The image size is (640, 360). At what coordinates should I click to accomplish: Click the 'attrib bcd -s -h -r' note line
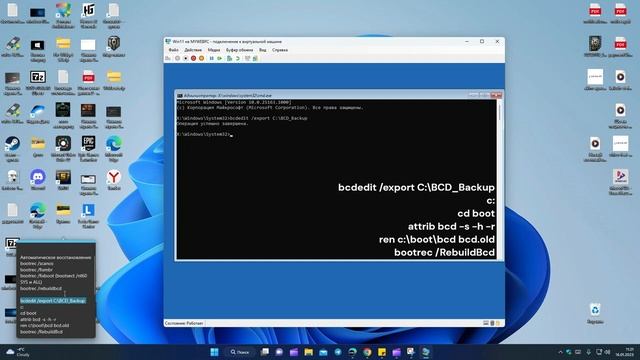38,319
